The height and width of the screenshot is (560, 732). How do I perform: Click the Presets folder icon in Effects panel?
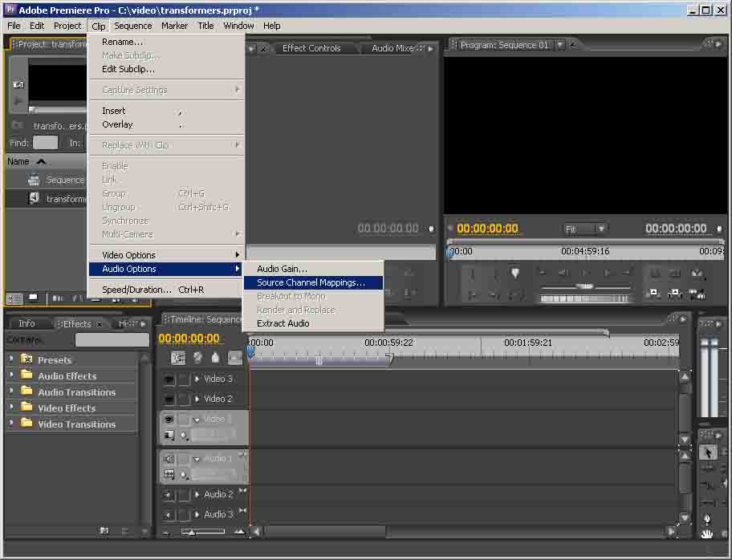(26, 359)
